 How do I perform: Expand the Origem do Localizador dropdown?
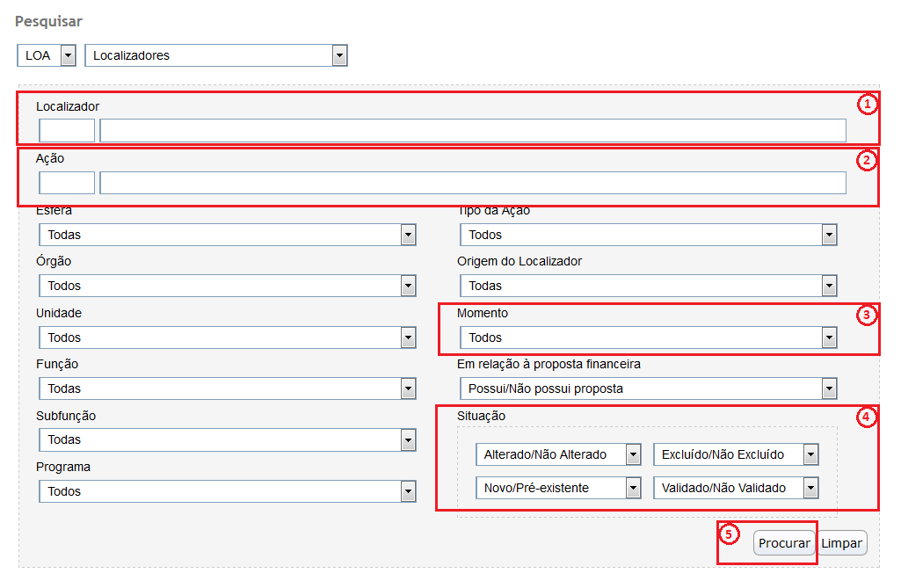point(648,286)
